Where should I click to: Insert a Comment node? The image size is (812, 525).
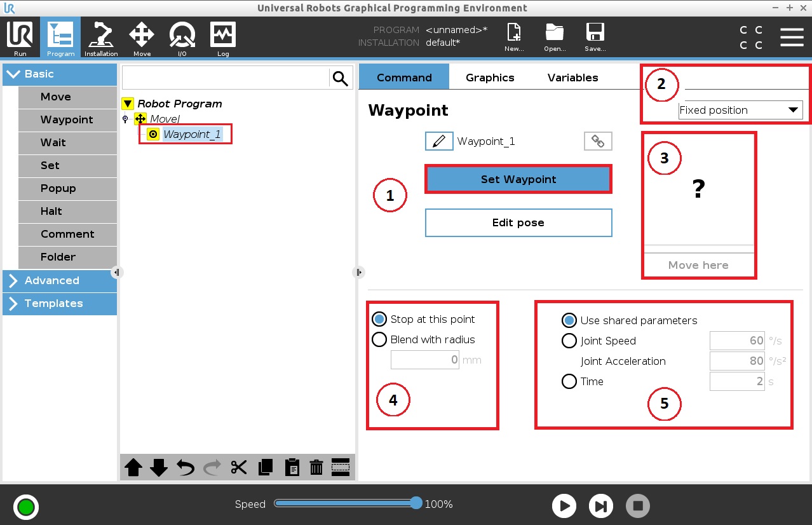pyautogui.click(x=67, y=234)
